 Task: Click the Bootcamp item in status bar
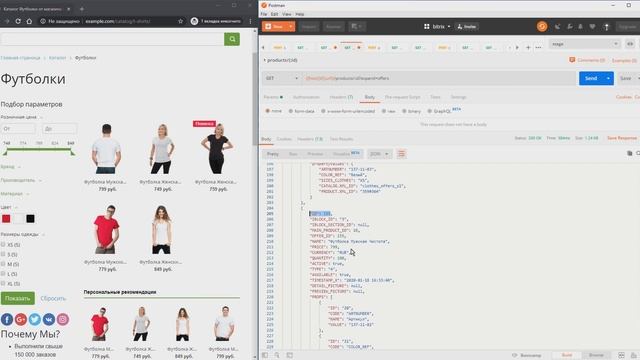tap(527, 355)
